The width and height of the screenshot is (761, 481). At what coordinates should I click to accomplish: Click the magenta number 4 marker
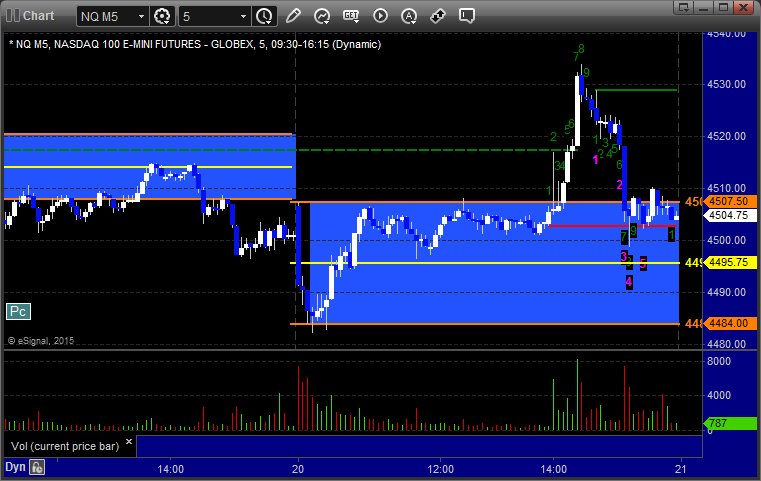coord(629,282)
